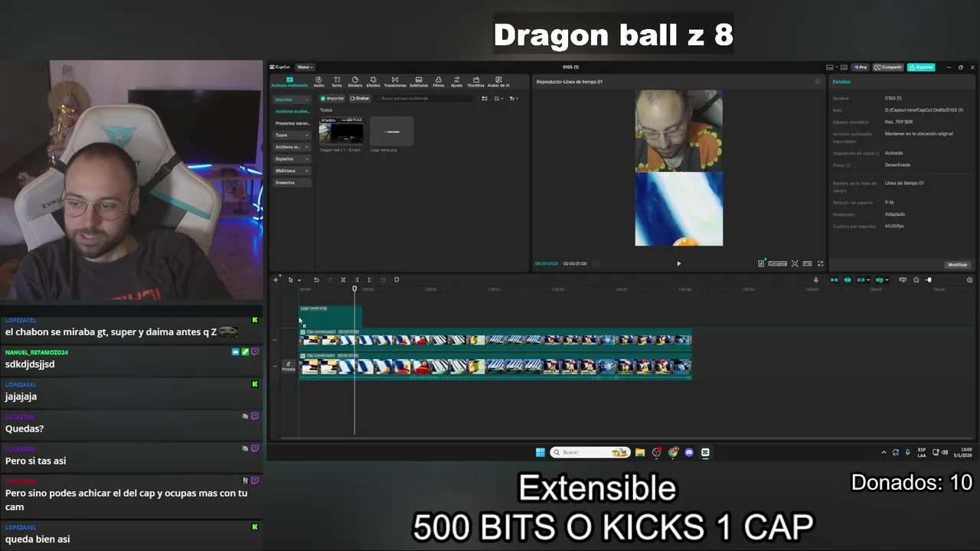
Task: Click the Grabar button
Action: 360,99
